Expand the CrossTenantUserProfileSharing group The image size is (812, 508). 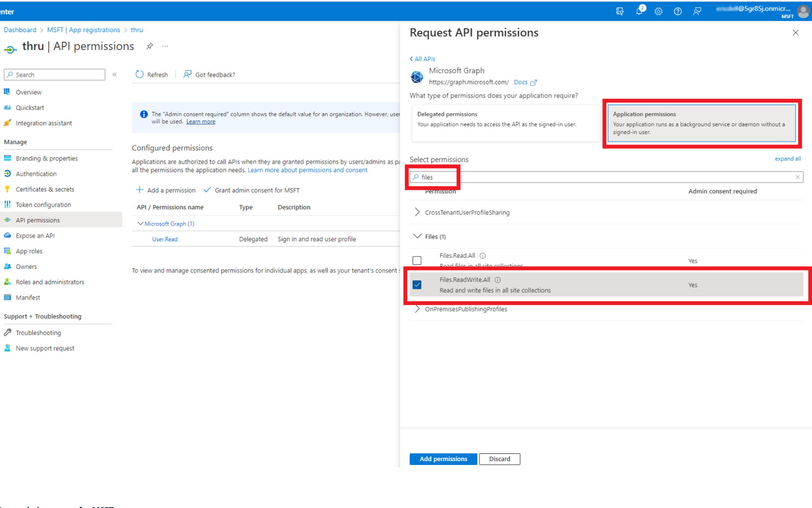[x=417, y=212]
